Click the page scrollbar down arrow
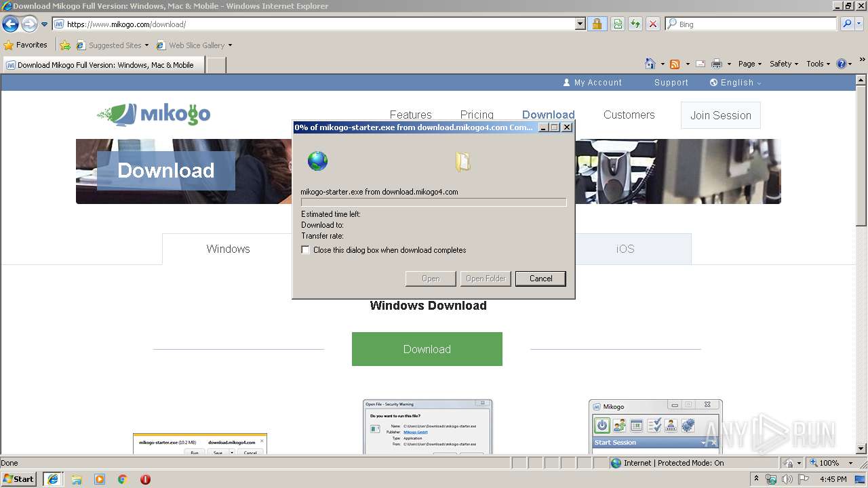 click(862, 449)
